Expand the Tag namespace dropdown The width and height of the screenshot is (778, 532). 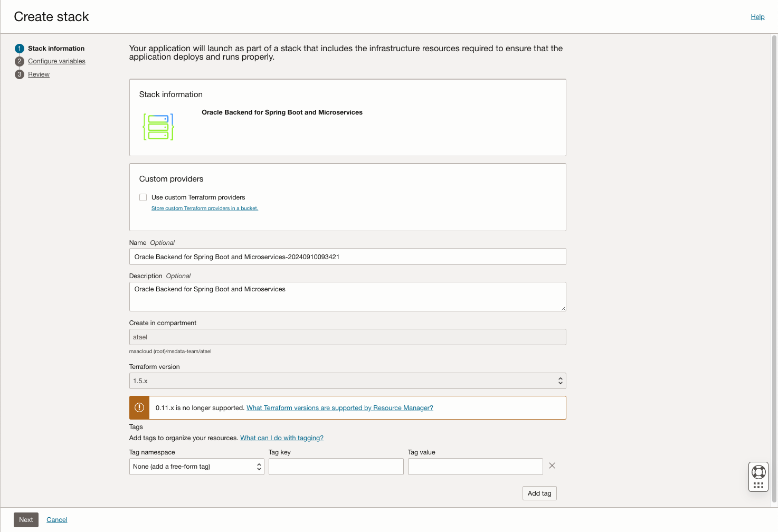196,467
